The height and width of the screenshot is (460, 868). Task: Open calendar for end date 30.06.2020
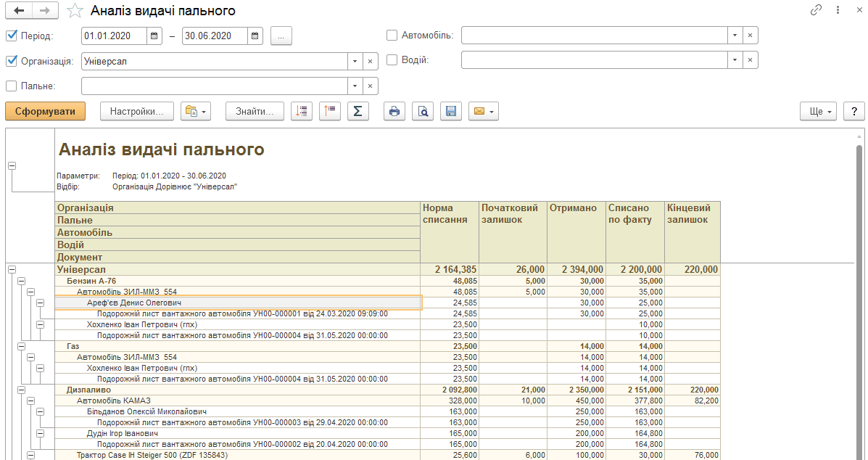point(255,36)
